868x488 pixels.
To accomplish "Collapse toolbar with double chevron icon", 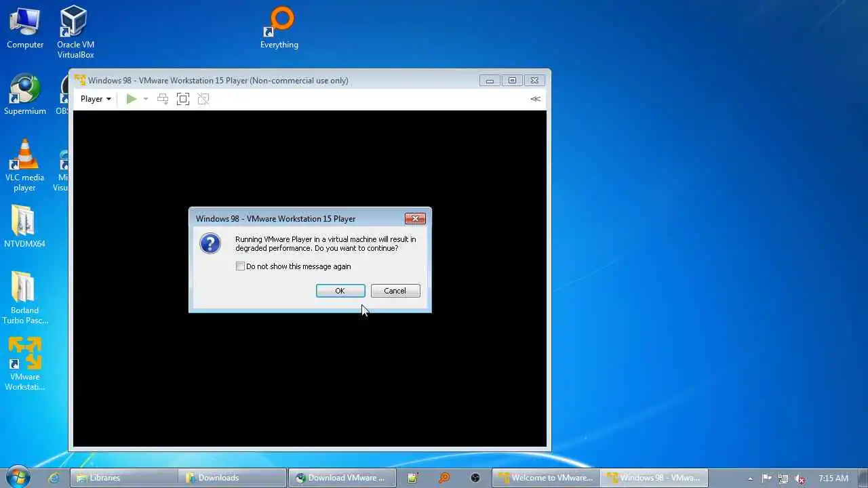I will click(x=535, y=99).
